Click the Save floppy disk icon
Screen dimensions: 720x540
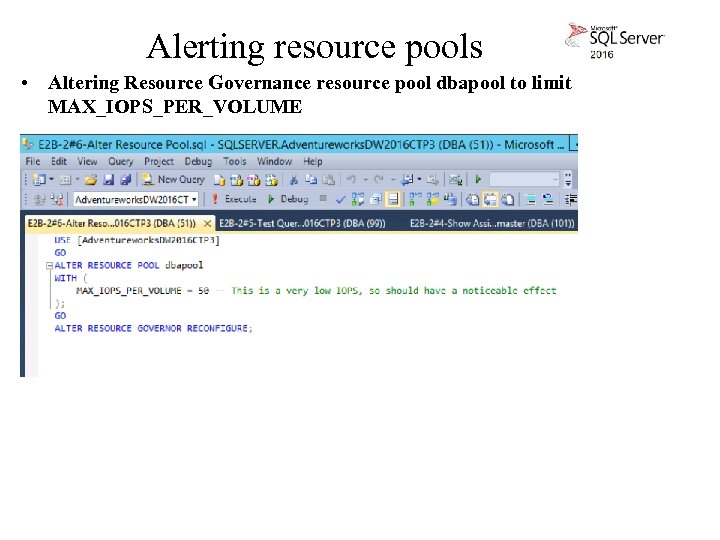pyautogui.click(x=108, y=180)
